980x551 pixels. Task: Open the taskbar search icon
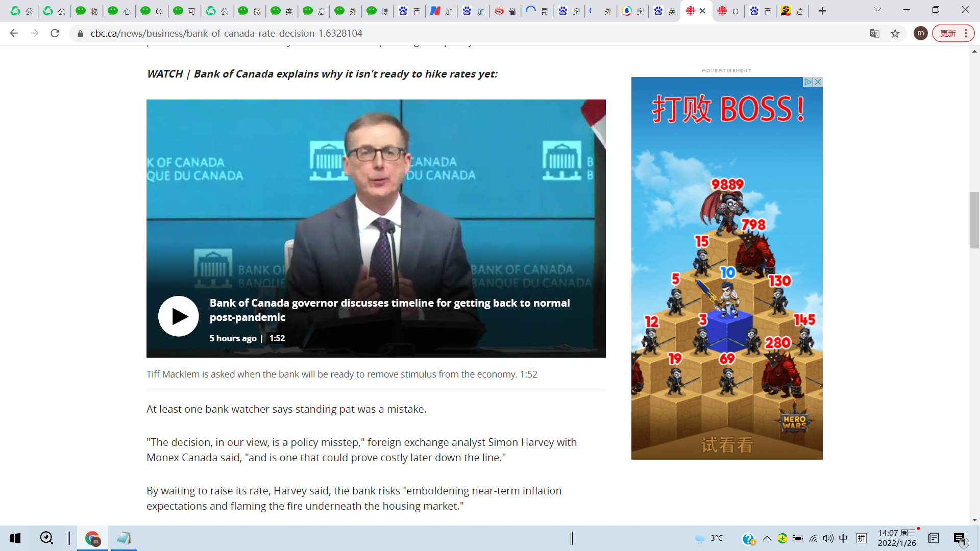point(46,538)
